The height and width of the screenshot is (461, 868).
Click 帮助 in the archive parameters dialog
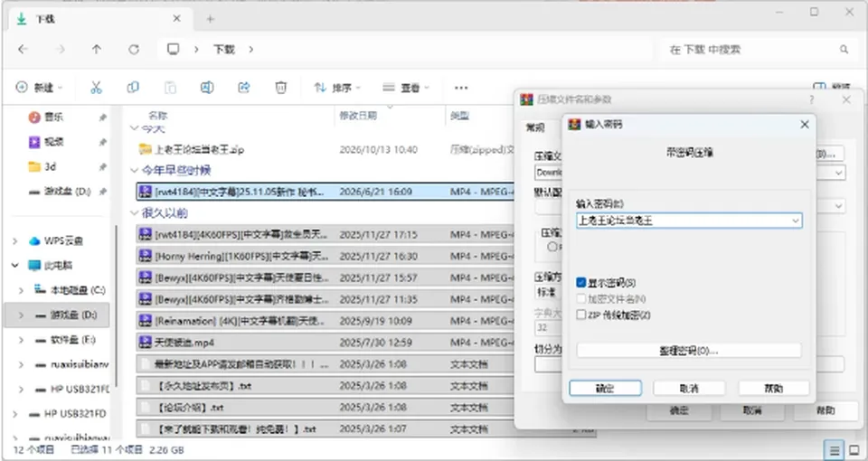coord(826,410)
